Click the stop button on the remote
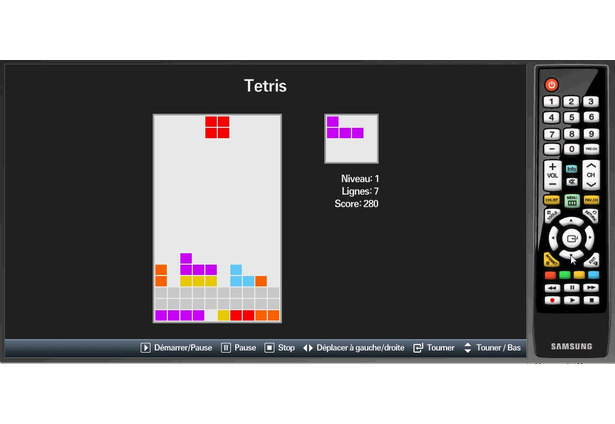The height and width of the screenshot is (424, 615). click(x=591, y=300)
